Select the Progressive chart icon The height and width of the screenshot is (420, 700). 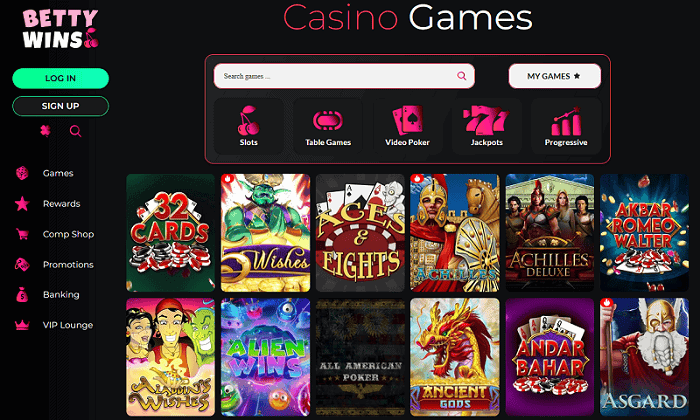point(566,121)
